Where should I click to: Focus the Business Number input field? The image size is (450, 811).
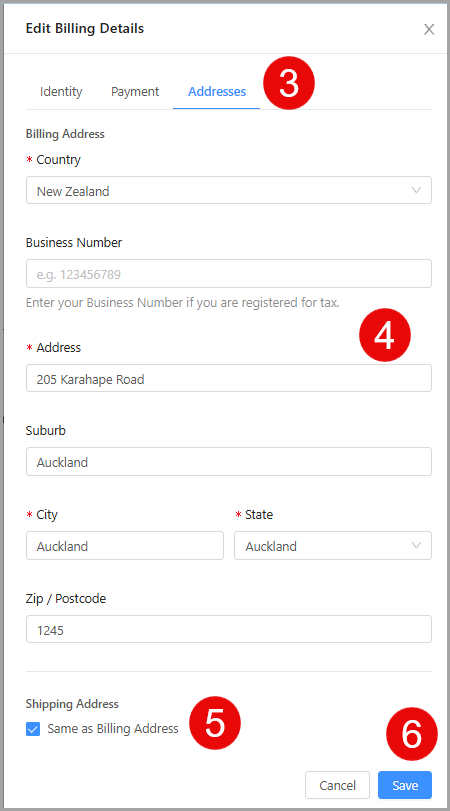[229, 274]
